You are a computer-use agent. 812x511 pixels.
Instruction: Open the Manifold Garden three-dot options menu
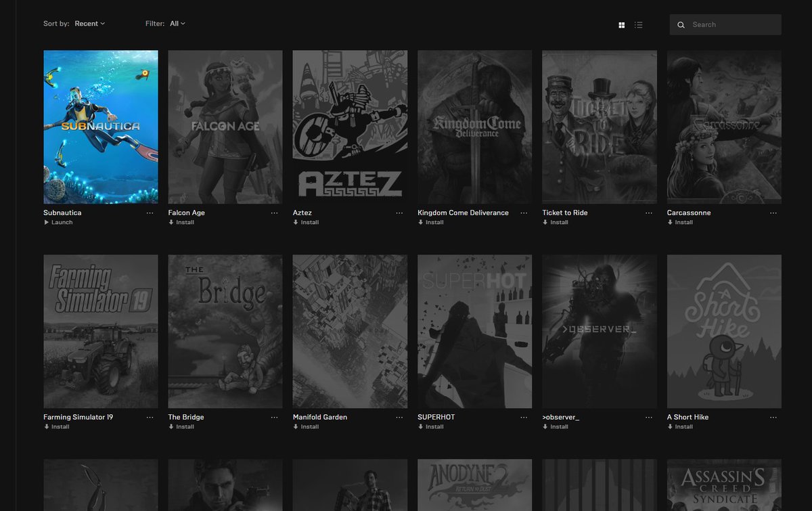(399, 417)
